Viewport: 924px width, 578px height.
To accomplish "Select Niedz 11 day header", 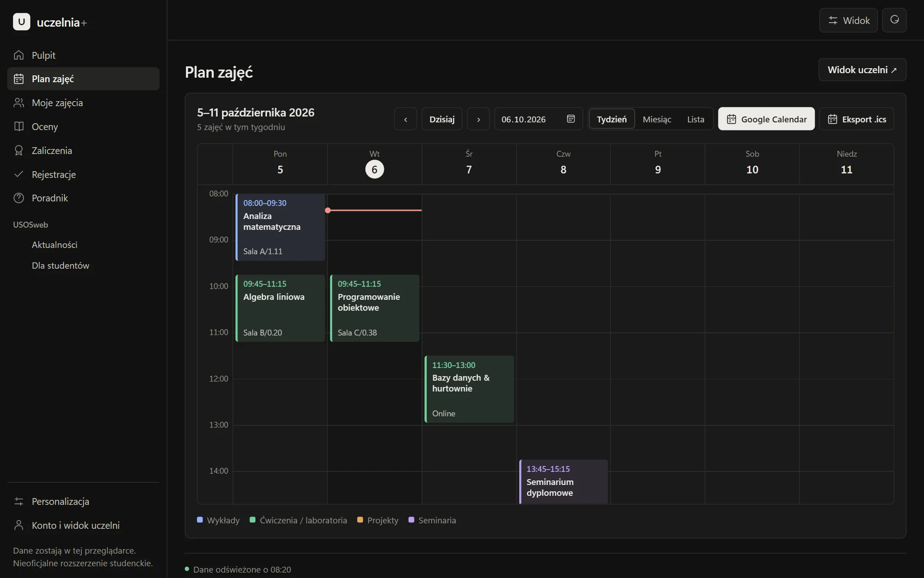I will tap(847, 164).
